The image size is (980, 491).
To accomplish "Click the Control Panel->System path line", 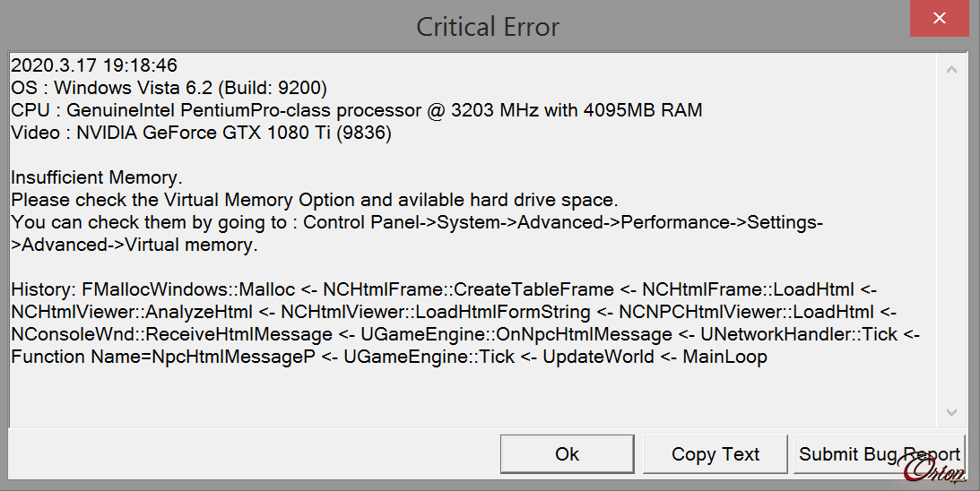I will point(417,222).
